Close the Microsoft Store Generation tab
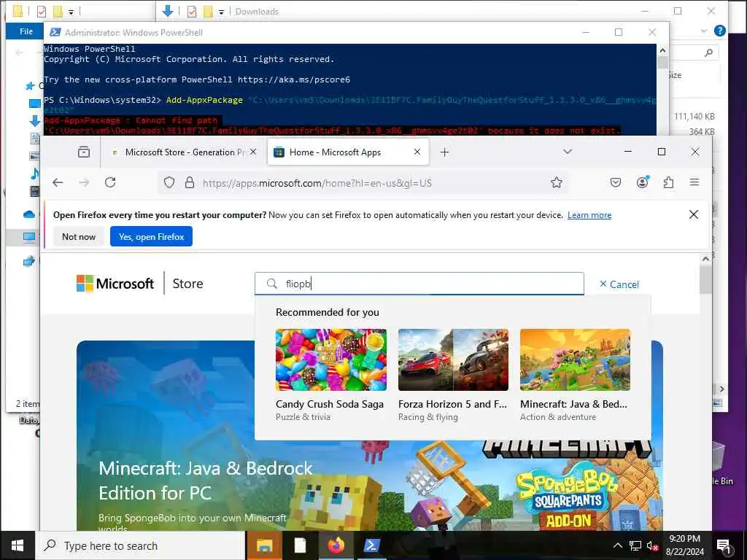747x560 pixels. click(253, 152)
